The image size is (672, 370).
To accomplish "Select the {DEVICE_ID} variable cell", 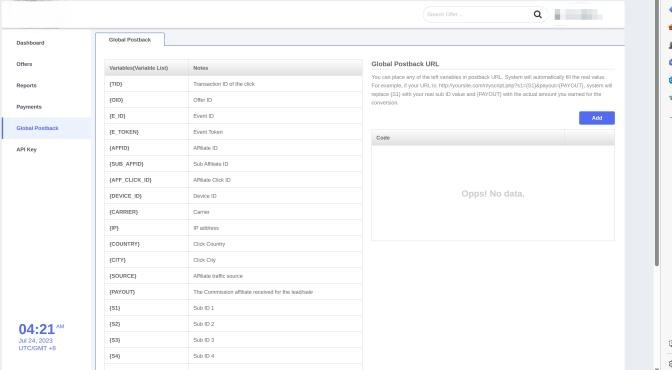I will point(147,196).
